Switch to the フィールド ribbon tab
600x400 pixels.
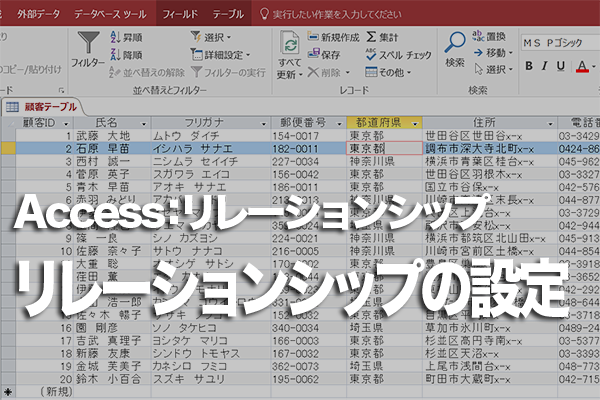point(180,14)
